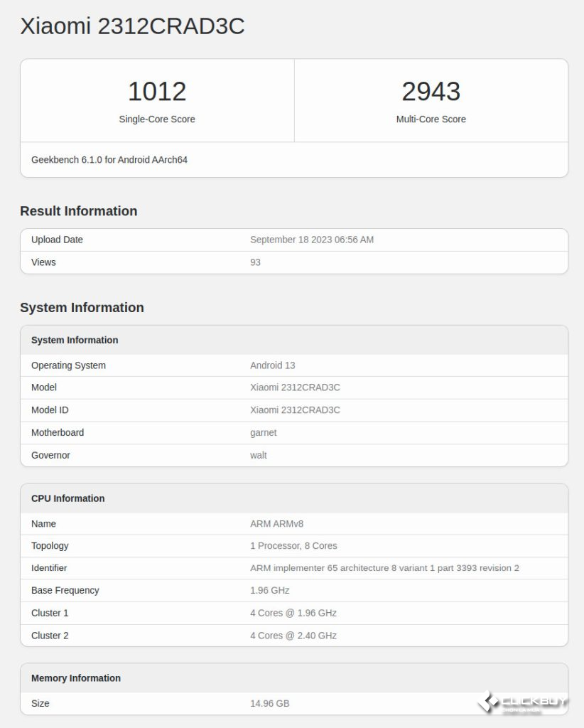
Task: Click the Views label
Action: click(x=43, y=262)
